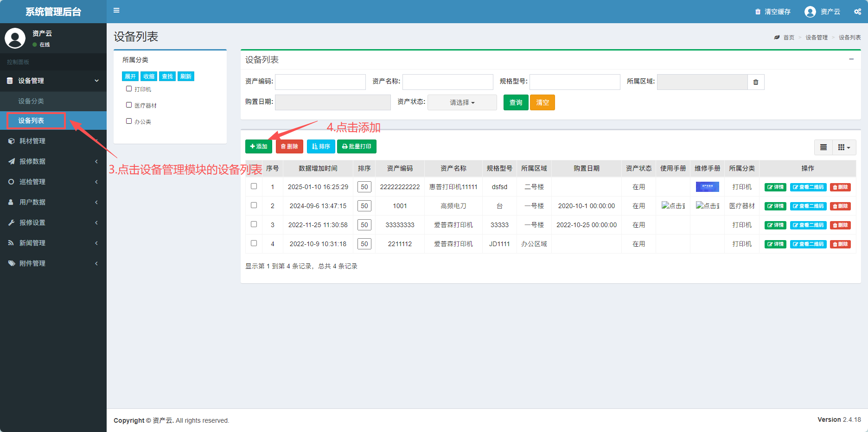Select 设备分类 submenu item
This screenshot has height=432, width=868.
(x=31, y=101)
